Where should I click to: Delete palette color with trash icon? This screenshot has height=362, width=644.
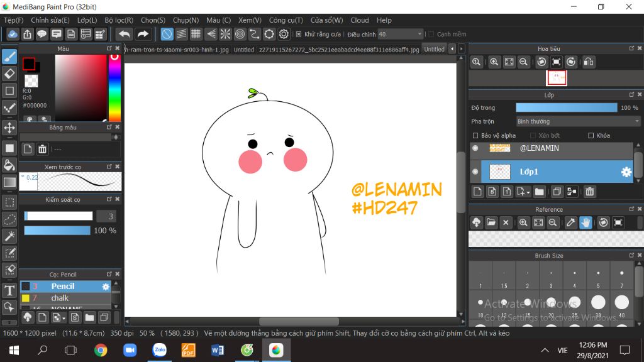pyautogui.click(x=42, y=149)
